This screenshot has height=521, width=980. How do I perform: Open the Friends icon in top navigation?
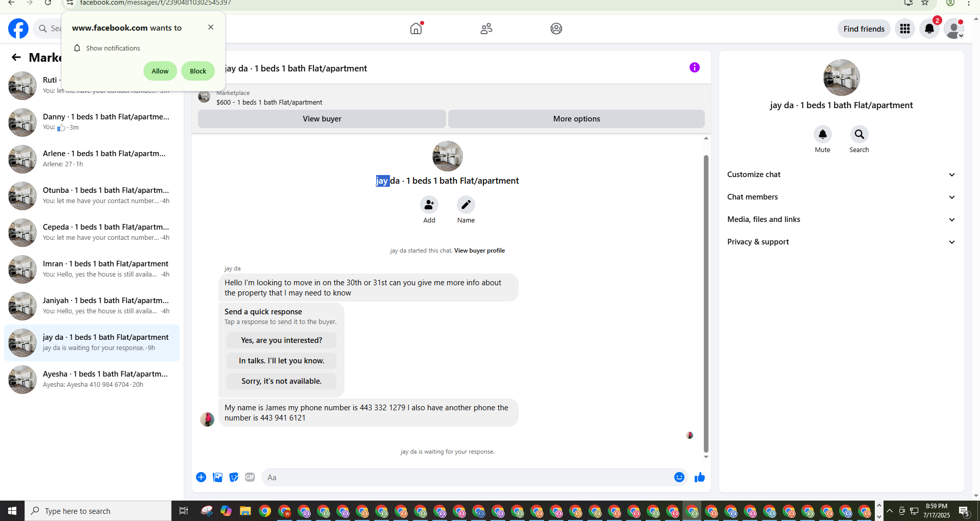[486, 29]
